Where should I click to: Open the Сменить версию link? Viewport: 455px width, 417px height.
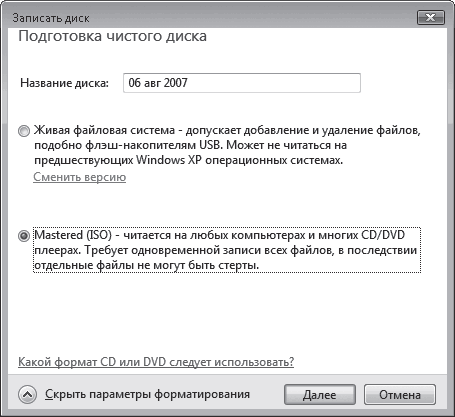(x=80, y=177)
